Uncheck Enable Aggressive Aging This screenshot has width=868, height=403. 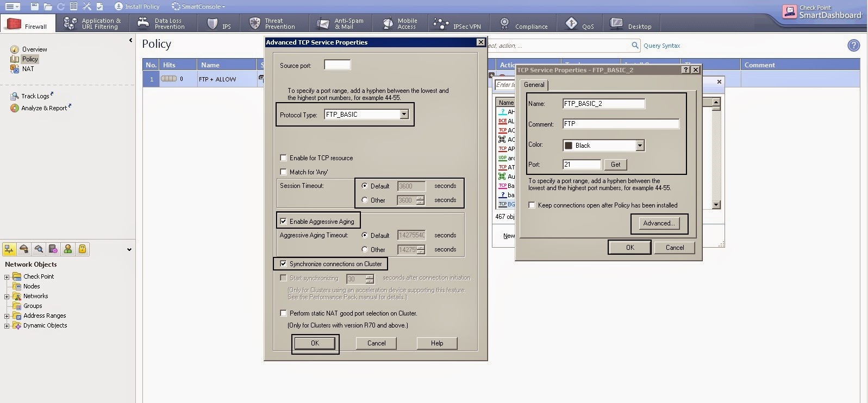tap(283, 221)
